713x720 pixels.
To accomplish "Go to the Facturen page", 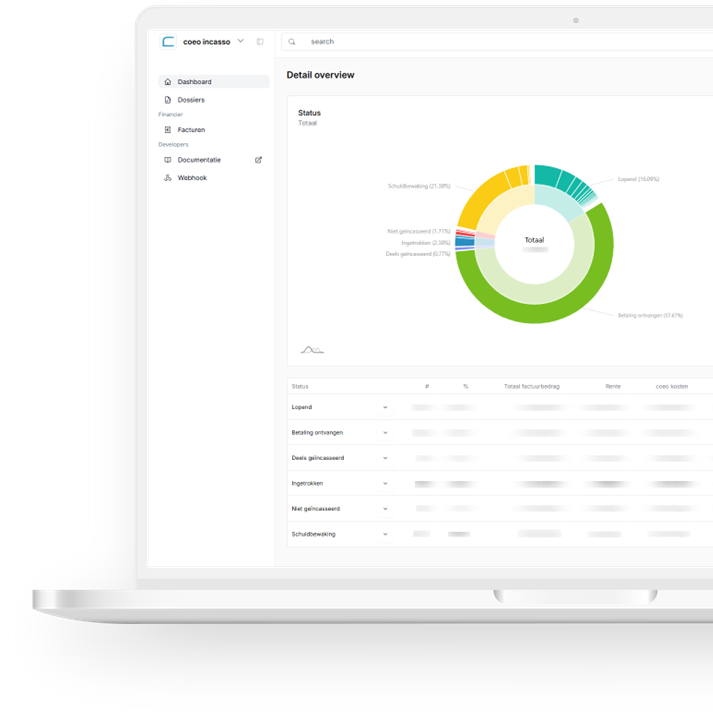I will click(x=191, y=130).
